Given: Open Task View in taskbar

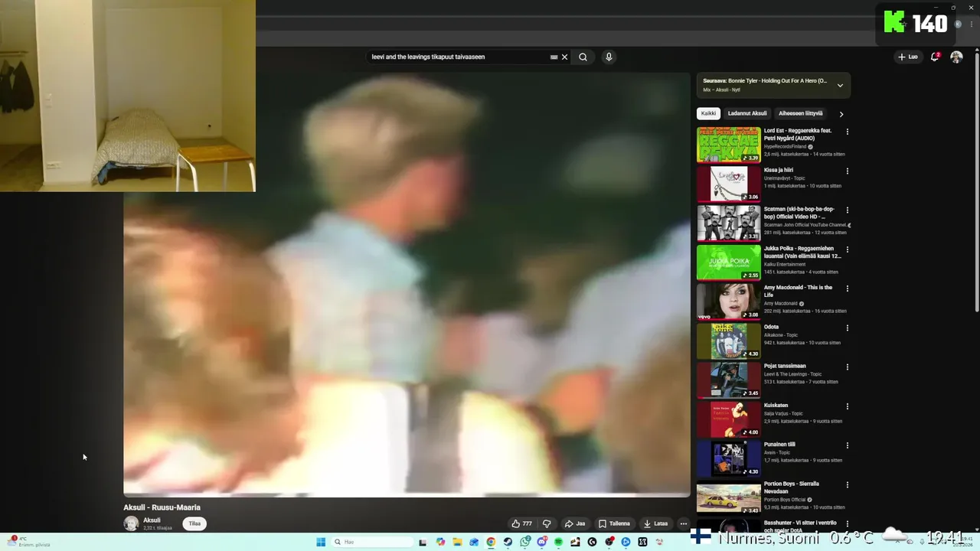Looking at the screenshot, I should click(x=423, y=542).
